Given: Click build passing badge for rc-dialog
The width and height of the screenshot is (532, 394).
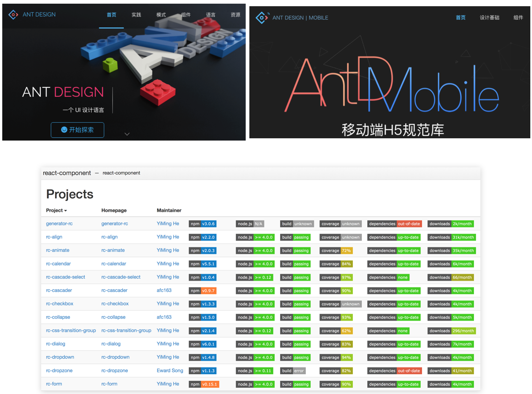Looking at the screenshot, I should 295,344.
